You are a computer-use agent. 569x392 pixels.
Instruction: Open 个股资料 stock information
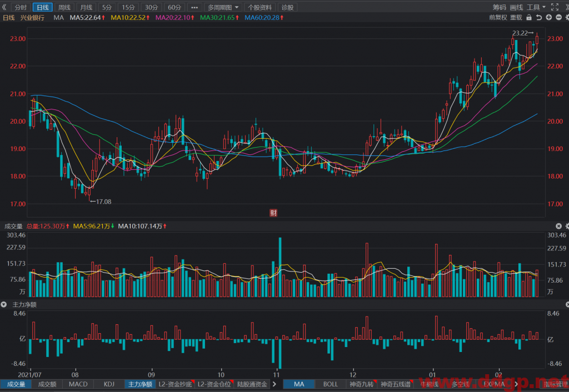(259, 7)
